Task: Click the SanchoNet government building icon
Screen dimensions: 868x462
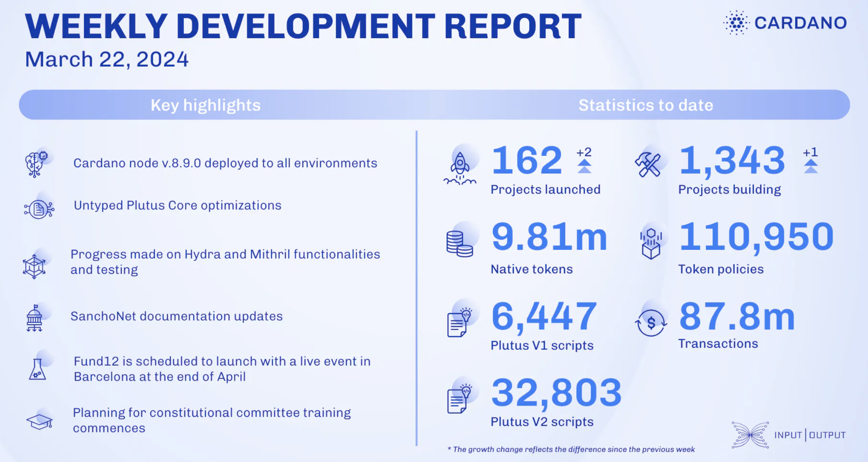Action: tap(34, 319)
